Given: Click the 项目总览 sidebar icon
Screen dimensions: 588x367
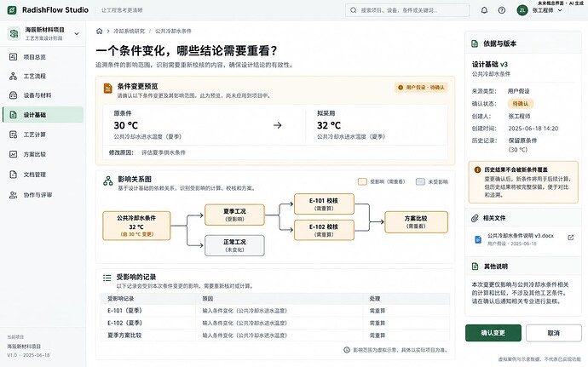Looking at the screenshot, I should [13, 57].
